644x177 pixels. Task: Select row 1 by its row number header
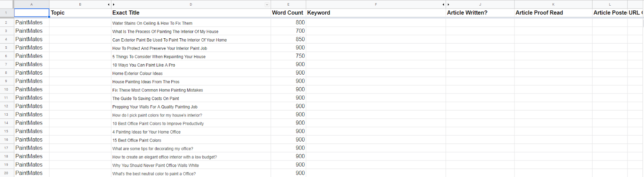pyautogui.click(x=7, y=13)
